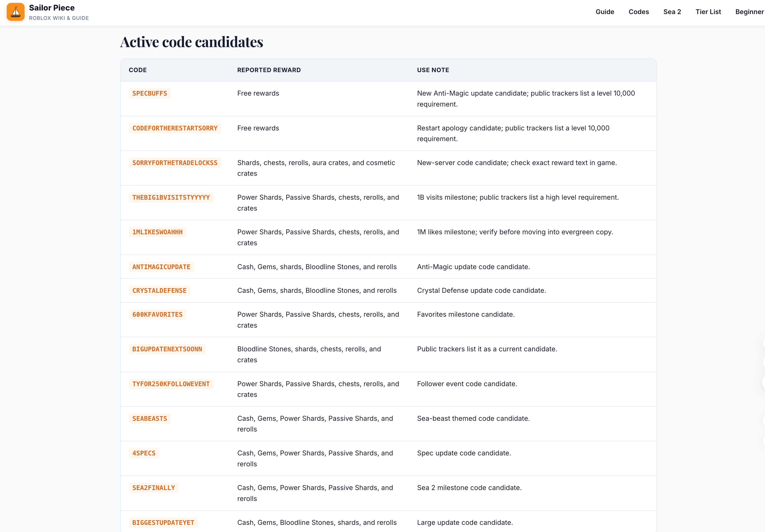The width and height of the screenshot is (765, 532).
Task: Click the TYFOR250KFOLLOWEVENT code
Action: point(171,384)
